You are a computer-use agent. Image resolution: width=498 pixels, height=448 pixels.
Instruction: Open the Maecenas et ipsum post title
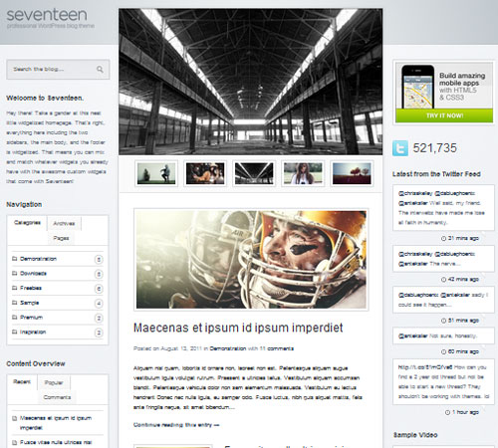point(238,328)
